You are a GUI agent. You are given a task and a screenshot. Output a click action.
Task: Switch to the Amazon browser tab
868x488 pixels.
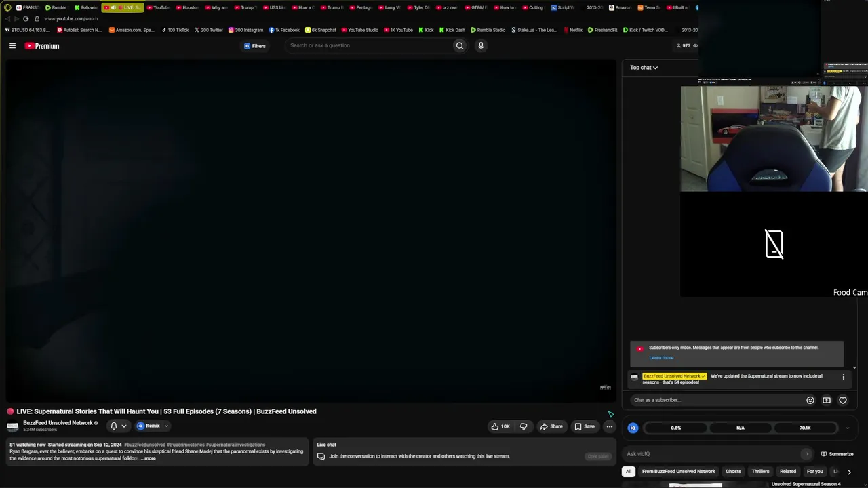pos(620,7)
